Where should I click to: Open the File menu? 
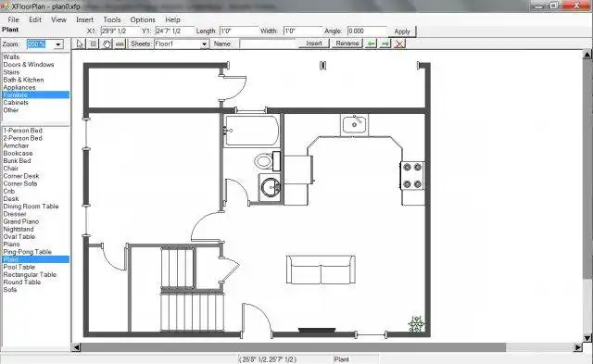13,19
